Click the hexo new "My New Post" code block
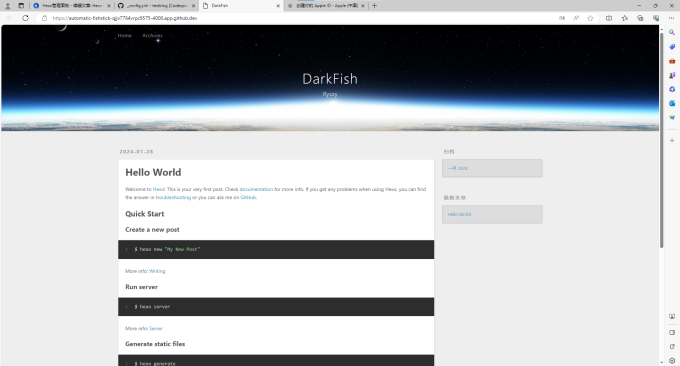 (276, 249)
